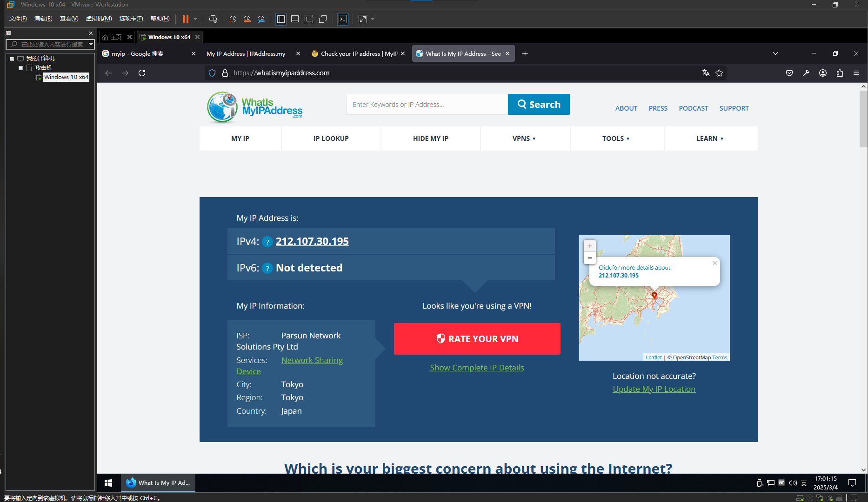868x502 pixels.
Task: Expand the LEARN dropdown menu
Action: pyautogui.click(x=710, y=139)
